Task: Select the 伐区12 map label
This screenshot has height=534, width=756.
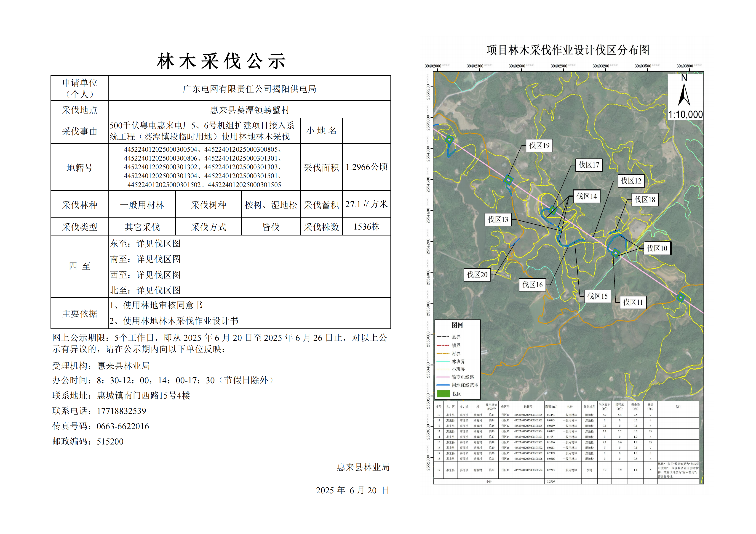Action: coord(631,181)
